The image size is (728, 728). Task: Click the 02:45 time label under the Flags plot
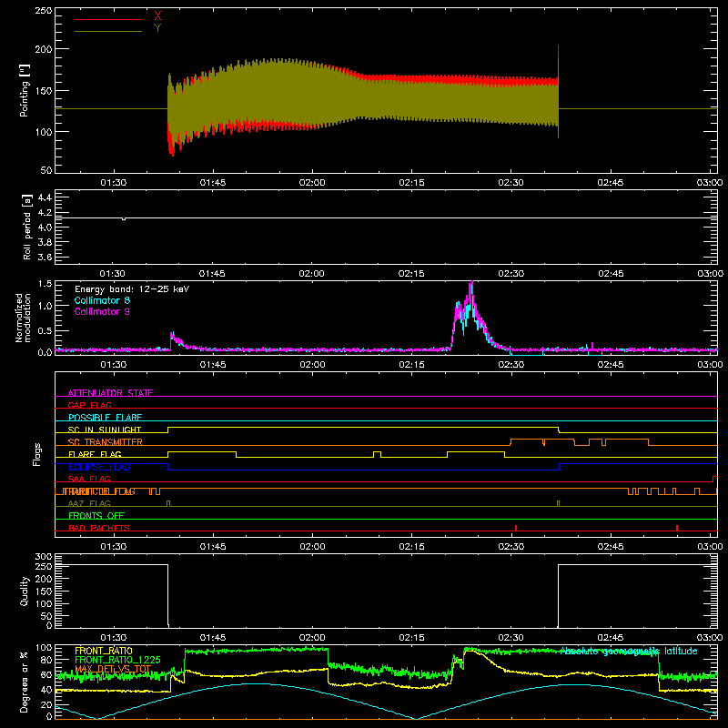coord(611,547)
